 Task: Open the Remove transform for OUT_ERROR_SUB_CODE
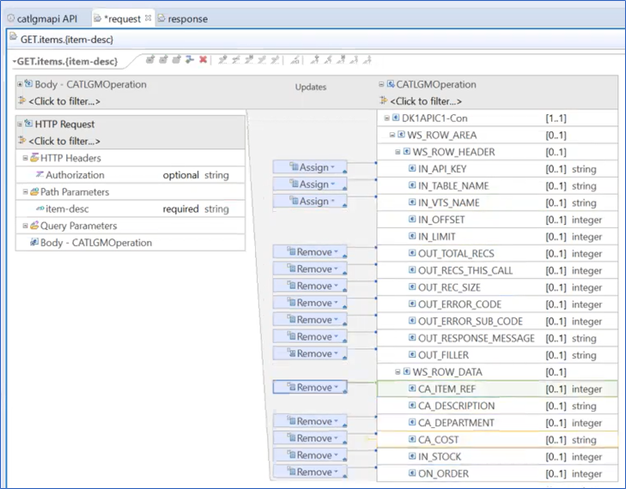(310, 319)
